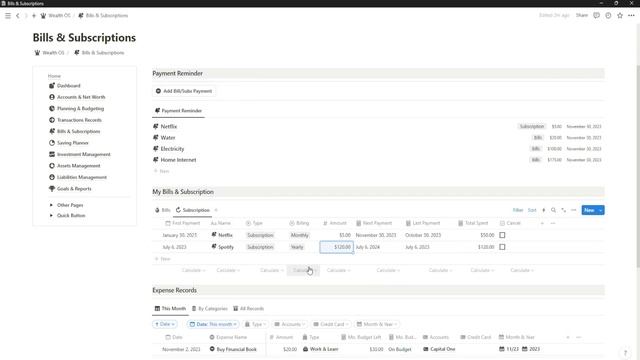Click the lightning automation icon in My Bills toolbar
Image resolution: width=640 pixels, height=360 pixels.
point(544,210)
